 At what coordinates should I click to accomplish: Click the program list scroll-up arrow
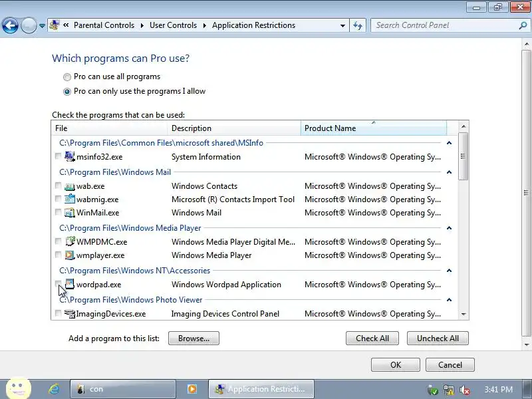pos(464,126)
